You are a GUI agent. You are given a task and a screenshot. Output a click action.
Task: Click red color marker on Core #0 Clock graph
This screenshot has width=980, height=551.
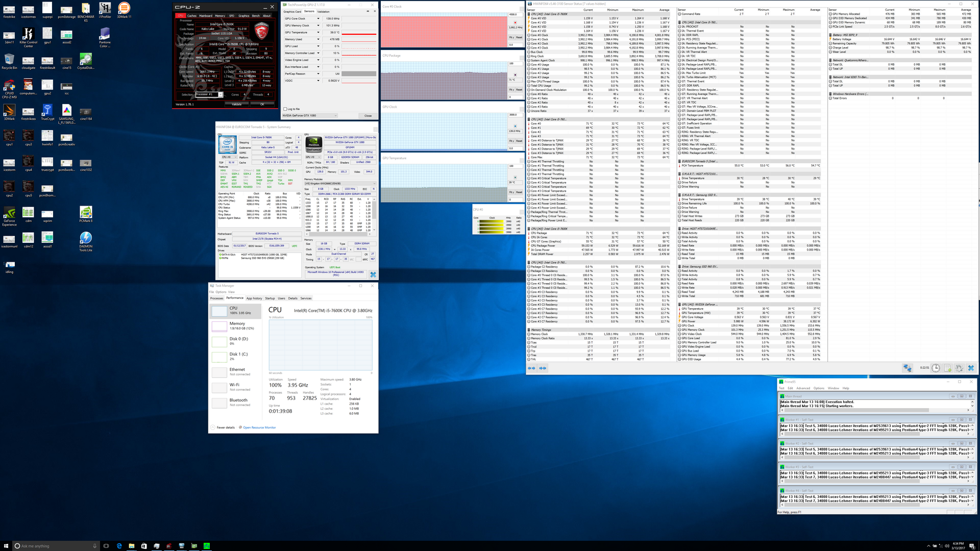(515, 22)
